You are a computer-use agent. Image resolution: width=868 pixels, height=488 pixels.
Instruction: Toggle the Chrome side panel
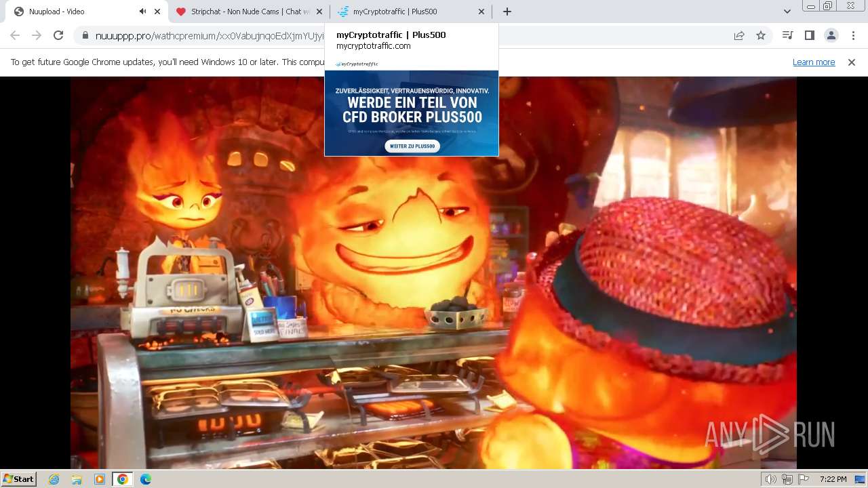tap(809, 35)
